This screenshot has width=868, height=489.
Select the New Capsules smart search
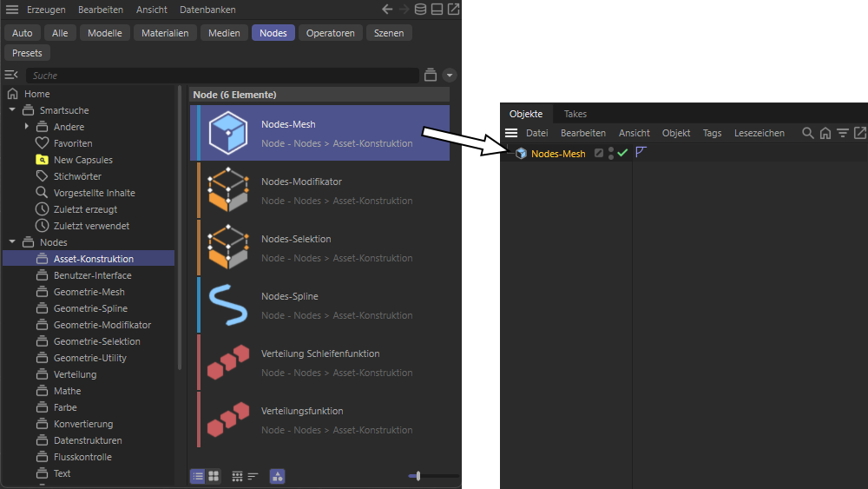pos(83,160)
